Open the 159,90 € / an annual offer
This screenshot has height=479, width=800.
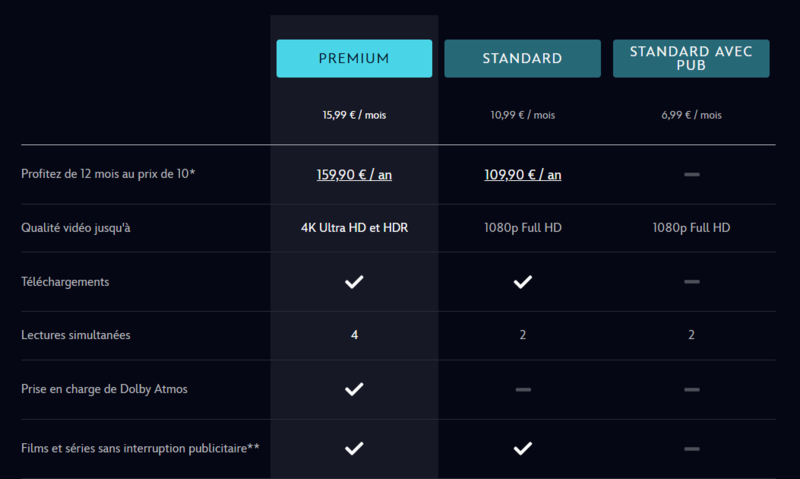(x=354, y=175)
